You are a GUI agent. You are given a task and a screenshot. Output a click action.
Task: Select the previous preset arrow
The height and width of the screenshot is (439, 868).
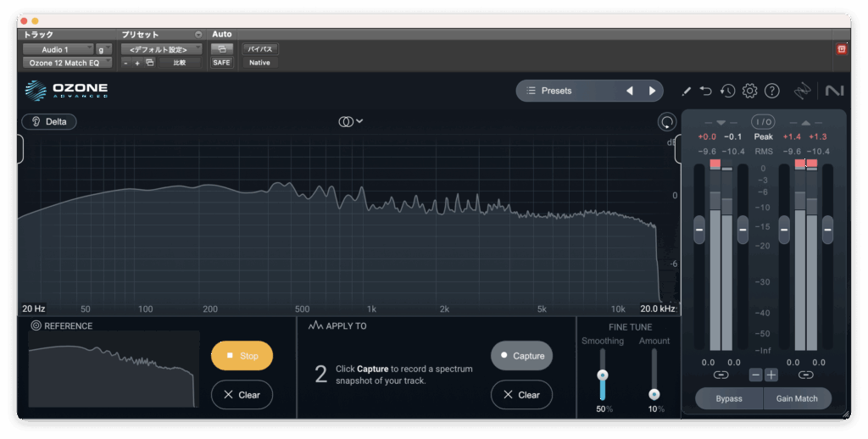[x=629, y=91]
